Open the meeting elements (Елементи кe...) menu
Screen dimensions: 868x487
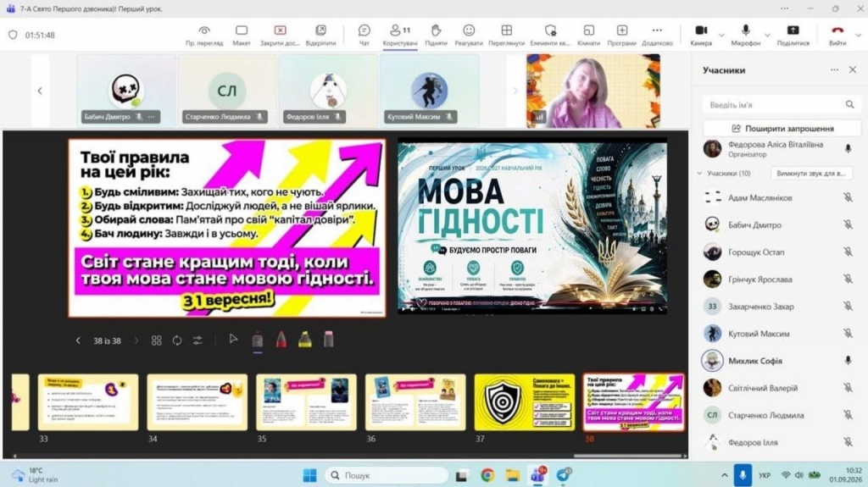(x=549, y=35)
